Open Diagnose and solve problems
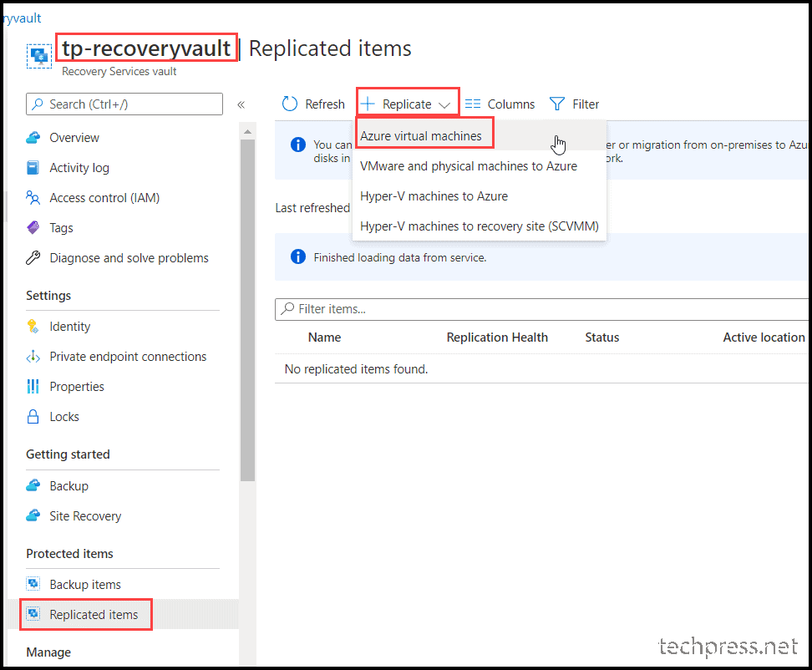The width and height of the screenshot is (812, 670). click(129, 258)
